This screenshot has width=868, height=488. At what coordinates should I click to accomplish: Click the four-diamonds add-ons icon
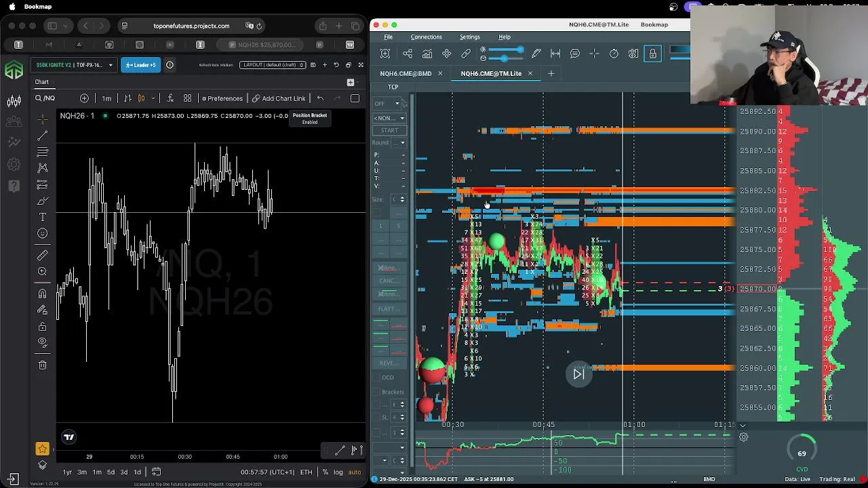coord(447,54)
